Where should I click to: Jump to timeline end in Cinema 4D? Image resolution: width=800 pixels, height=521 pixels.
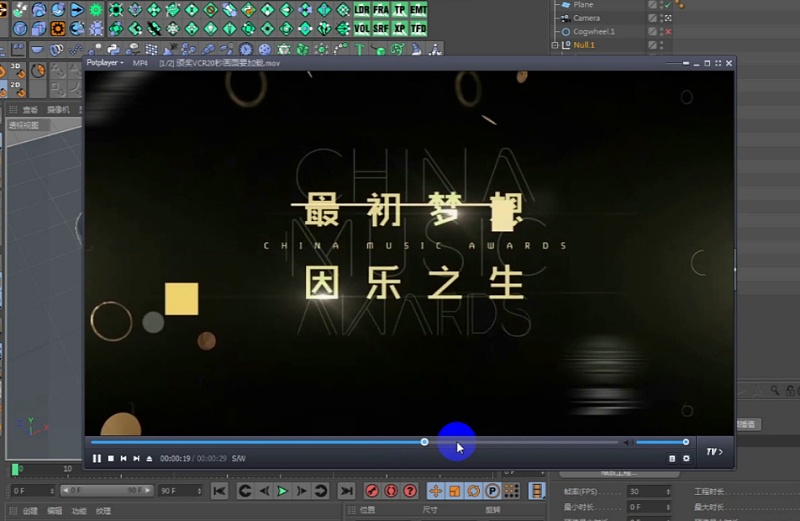click(x=346, y=491)
